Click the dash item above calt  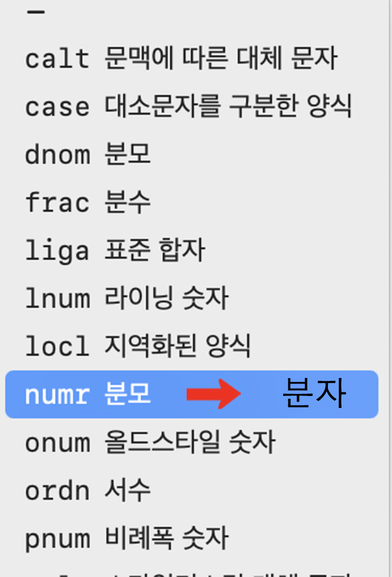coord(35,12)
